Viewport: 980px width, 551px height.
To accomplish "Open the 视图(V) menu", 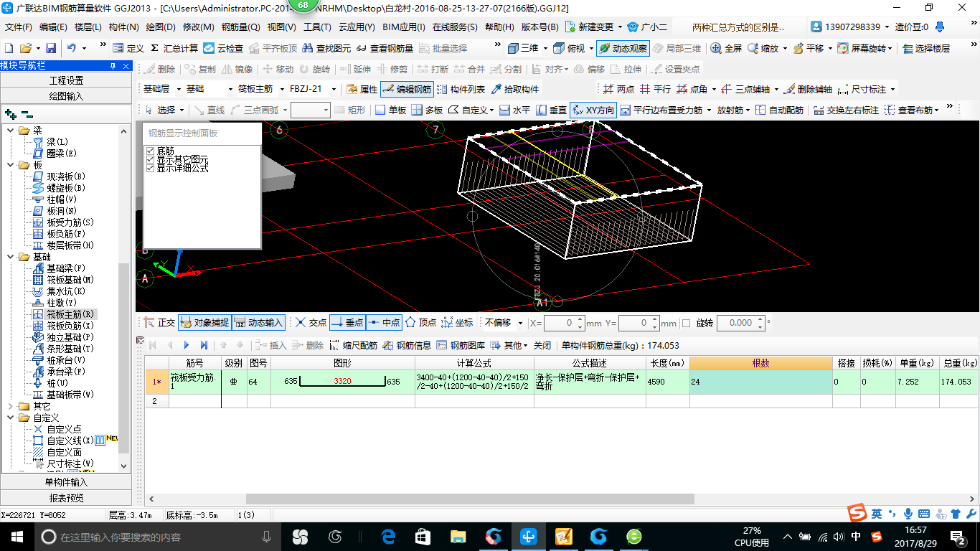I will 281,27.
